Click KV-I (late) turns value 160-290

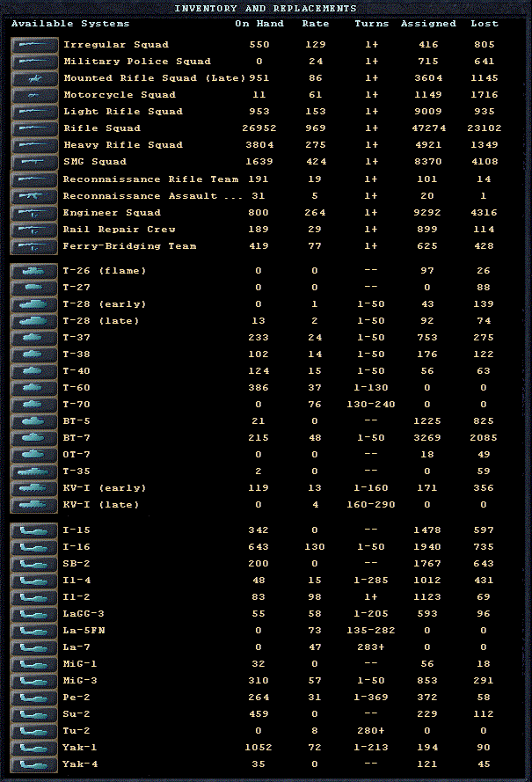pyautogui.click(x=371, y=505)
